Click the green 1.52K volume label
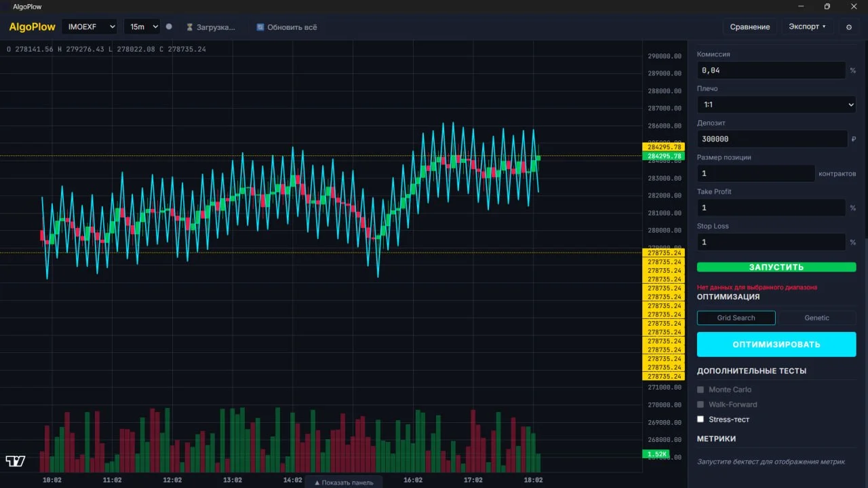This screenshot has height=488, width=868. click(x=657, y=454)
